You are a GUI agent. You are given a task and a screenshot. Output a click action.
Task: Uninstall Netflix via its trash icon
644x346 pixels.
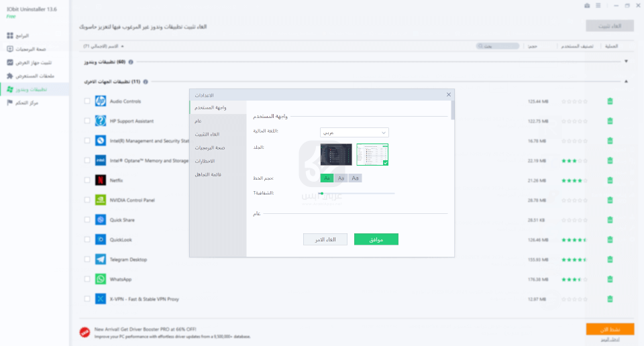[610, 180]
